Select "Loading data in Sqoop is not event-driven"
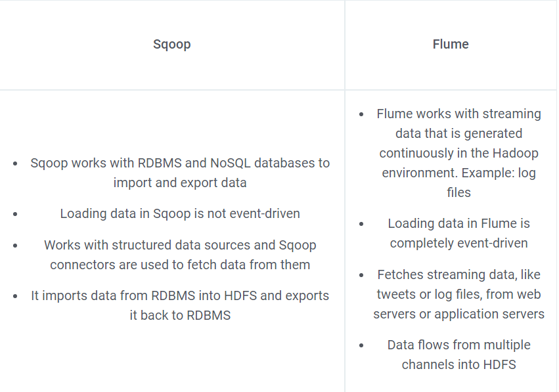 tap(179, 213)
